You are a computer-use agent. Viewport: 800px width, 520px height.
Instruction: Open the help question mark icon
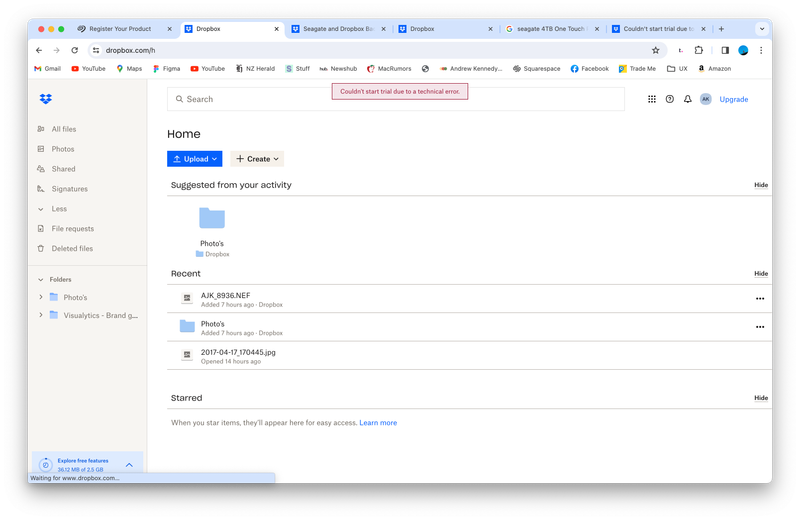[x=669, y=99]
